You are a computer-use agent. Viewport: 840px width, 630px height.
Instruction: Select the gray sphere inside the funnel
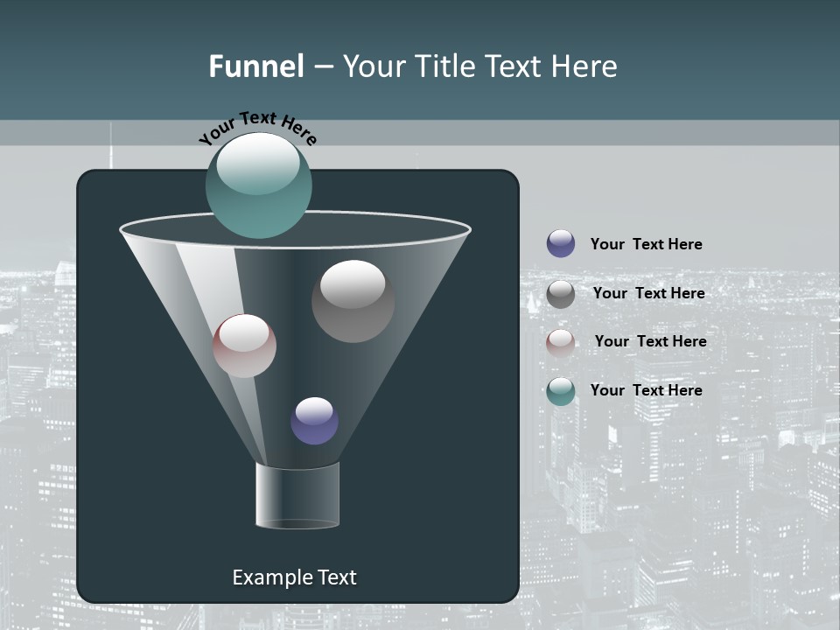[353, 301]
